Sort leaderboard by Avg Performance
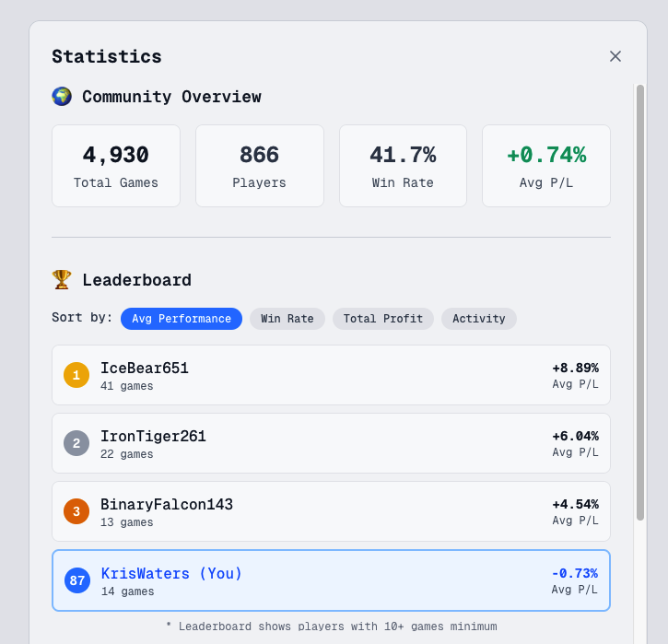 click(x=182, y=319)
